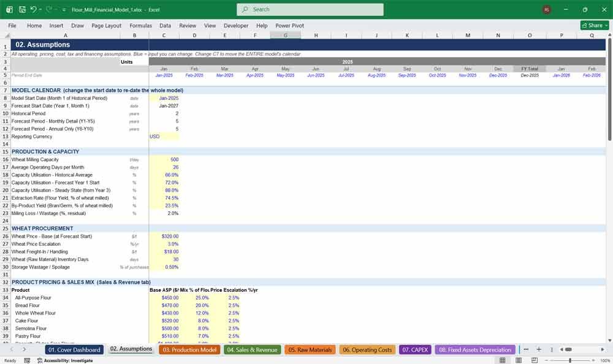Click Wheat Milling Capacity value 500
The image size is (613, 364).
point(164,159)
